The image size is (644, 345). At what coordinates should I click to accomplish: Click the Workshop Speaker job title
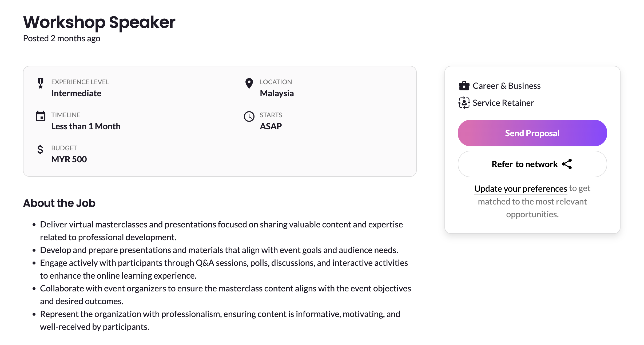[x=99, y=22]
